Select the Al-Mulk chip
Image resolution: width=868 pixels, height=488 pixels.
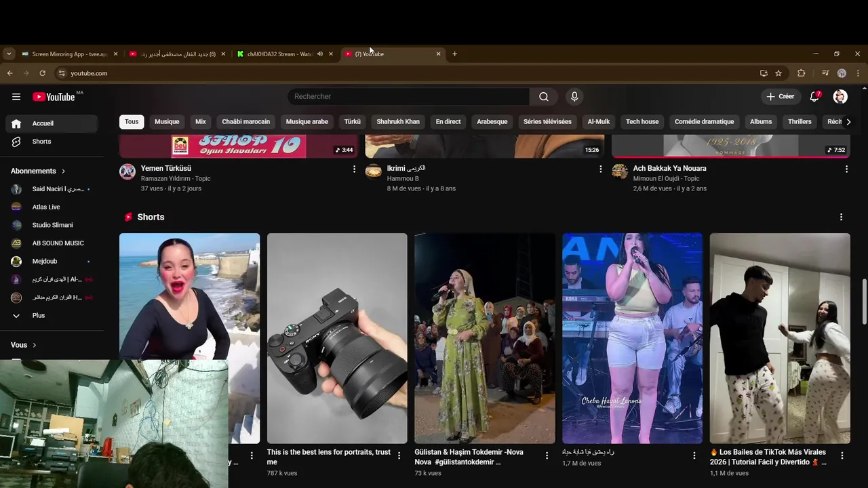click(599, 122)
